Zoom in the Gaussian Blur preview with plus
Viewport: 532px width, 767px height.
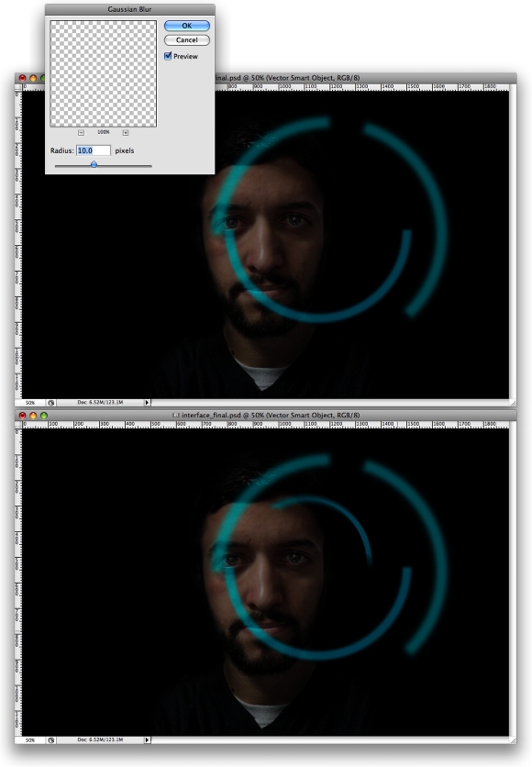tap(125, 132)
